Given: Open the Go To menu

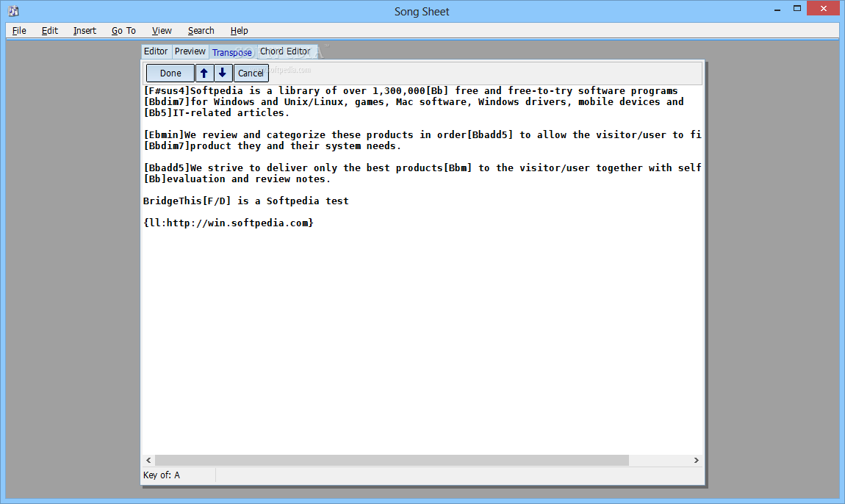Looking at the screenshot, I should click(123, 31).
